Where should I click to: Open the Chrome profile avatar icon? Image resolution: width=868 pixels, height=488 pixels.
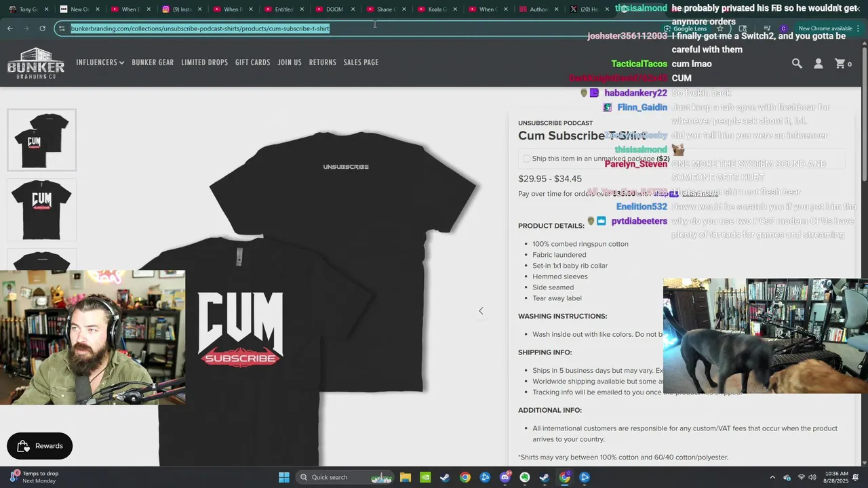pos(783,28)
